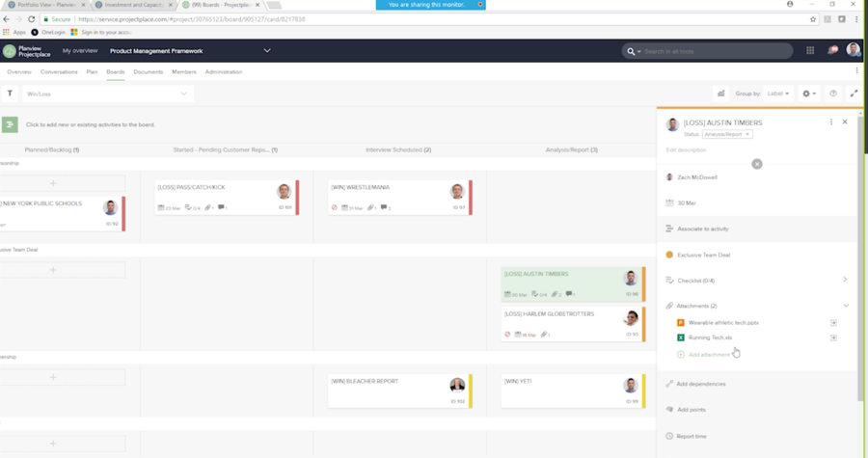
Task: Open the search scope dropdown arrow
Action: [x=638, y=51]
